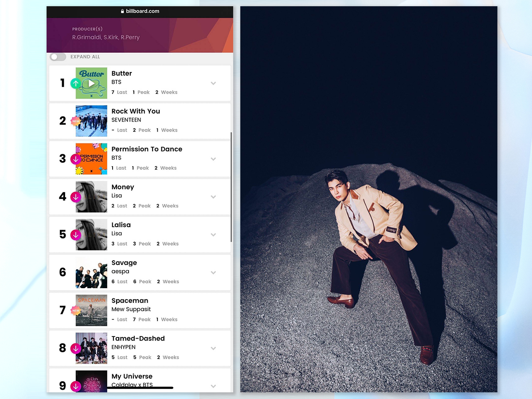Click the NEW badge on Spaceman

(76, 310)
